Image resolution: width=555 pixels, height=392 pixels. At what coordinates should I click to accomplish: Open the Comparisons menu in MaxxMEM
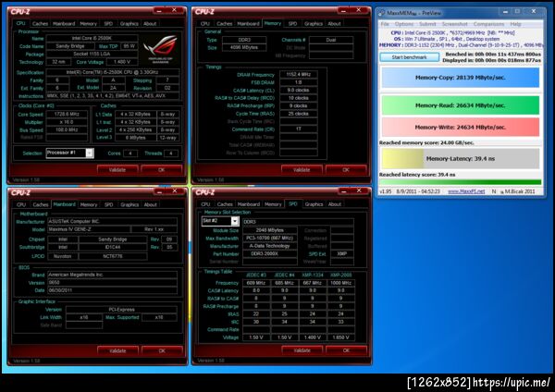tap(488, 24)
